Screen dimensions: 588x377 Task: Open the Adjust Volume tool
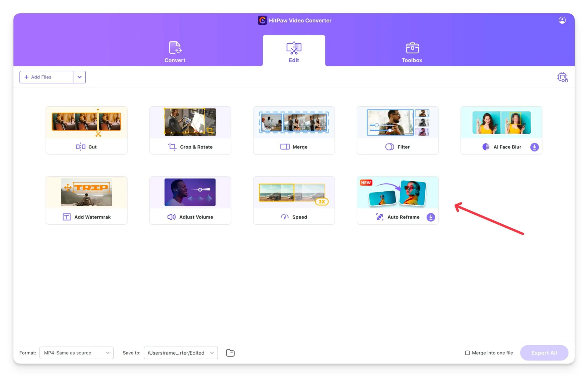click(190, 200)
